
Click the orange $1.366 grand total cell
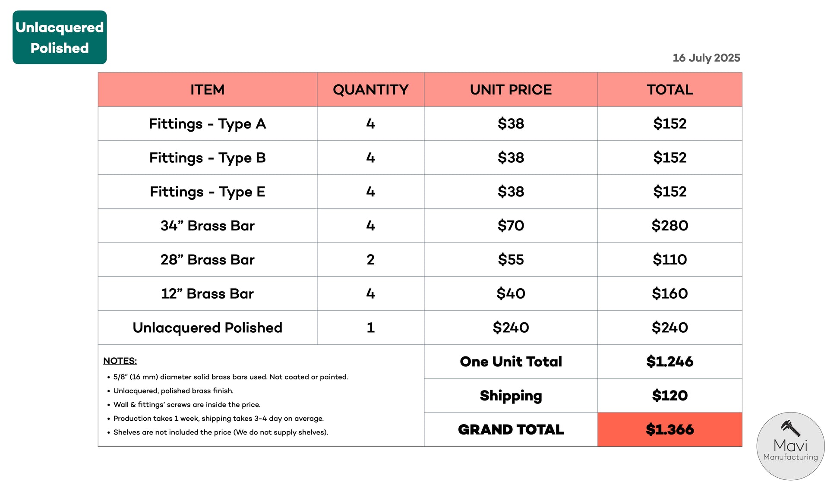pos(670,429)
